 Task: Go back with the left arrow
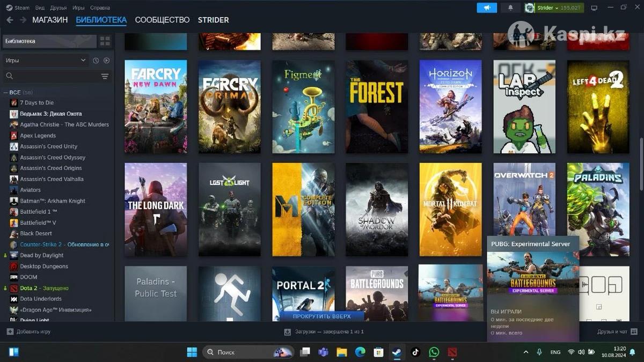9,20
